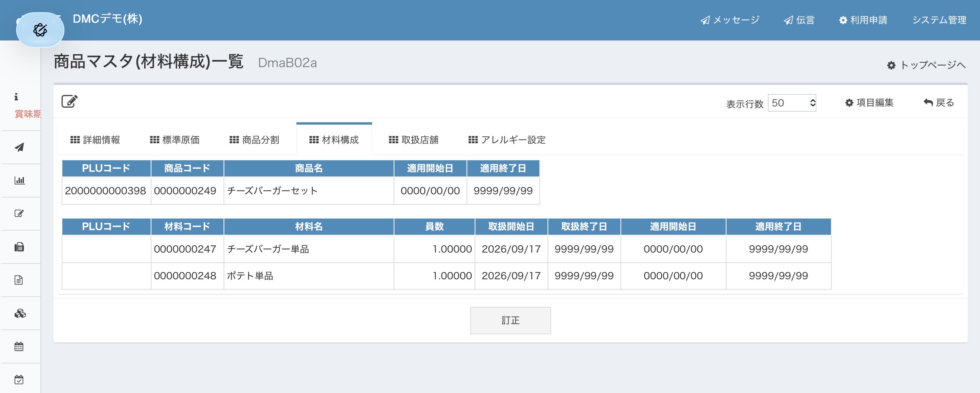Open the cubes sidebar icon
Screen dimensions: 980x393
(x=20, y=313)
